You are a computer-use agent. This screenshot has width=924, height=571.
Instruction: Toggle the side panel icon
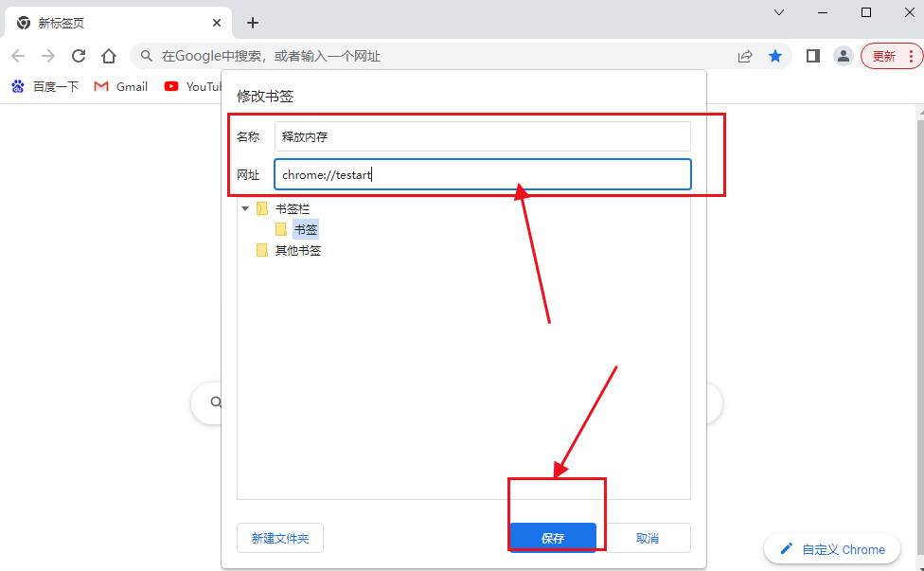tap(813, 56)
